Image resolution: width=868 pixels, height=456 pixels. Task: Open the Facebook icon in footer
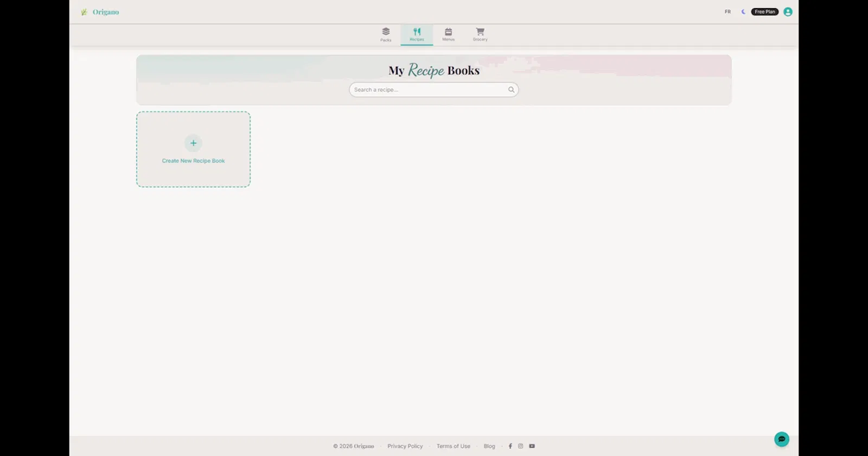tap(510, 446)
